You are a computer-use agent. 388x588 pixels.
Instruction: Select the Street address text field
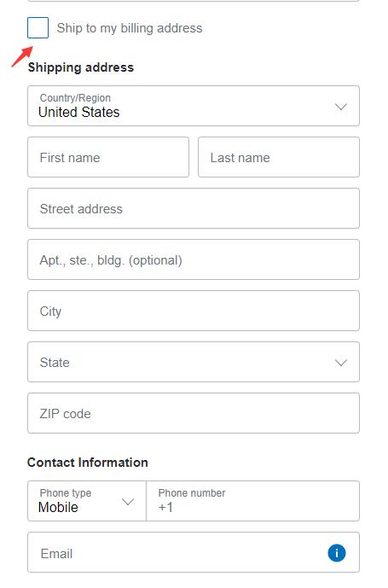(194, 208)
